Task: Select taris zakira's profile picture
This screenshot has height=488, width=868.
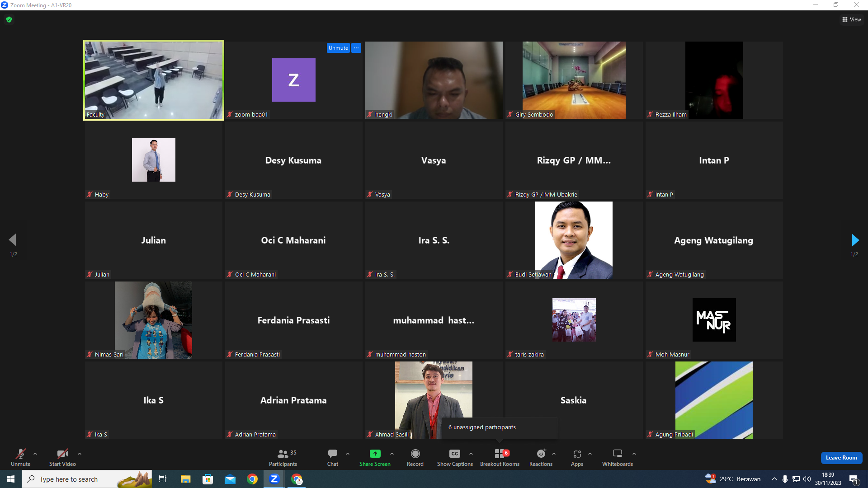Action: pyautogui.click(x=574, y=320)
